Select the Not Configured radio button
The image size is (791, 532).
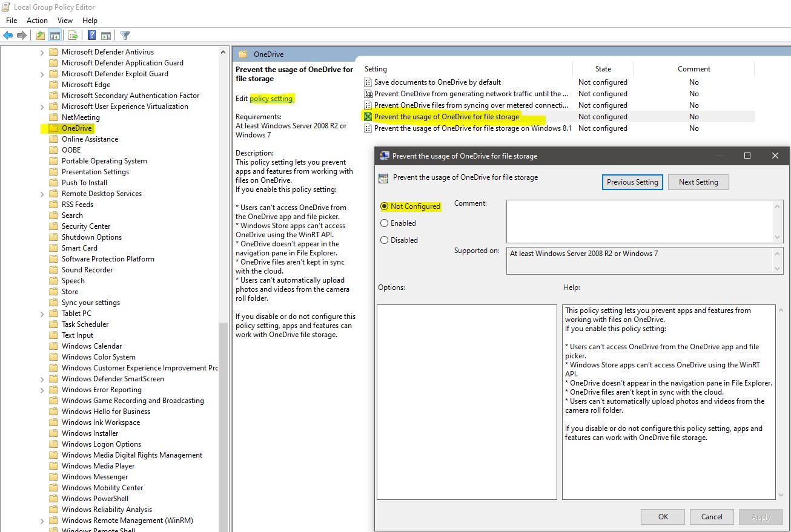pyautogui.click(x=384, y=206)
